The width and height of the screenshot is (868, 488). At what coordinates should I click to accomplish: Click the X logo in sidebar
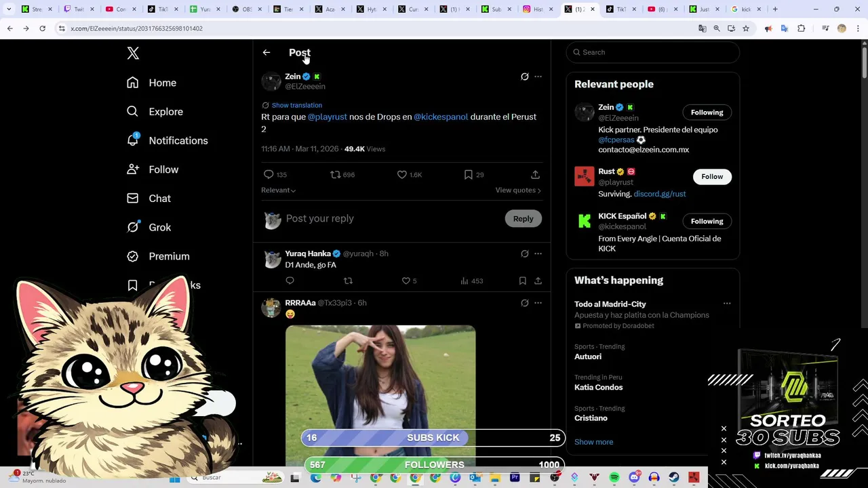click(x=133, y=53)
